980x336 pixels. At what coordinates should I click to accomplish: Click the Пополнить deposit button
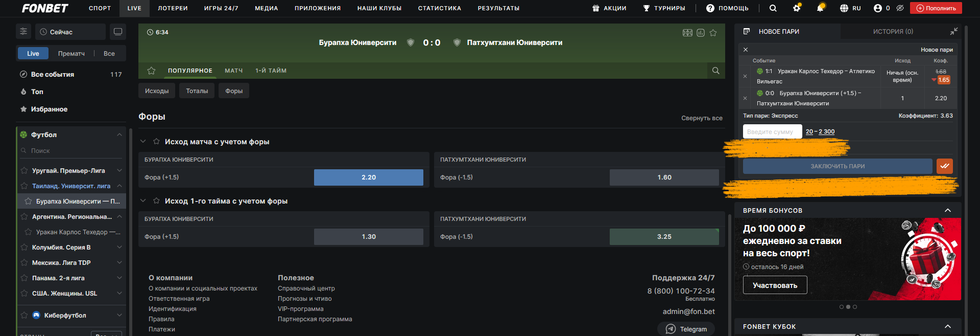tap(937, 8)
